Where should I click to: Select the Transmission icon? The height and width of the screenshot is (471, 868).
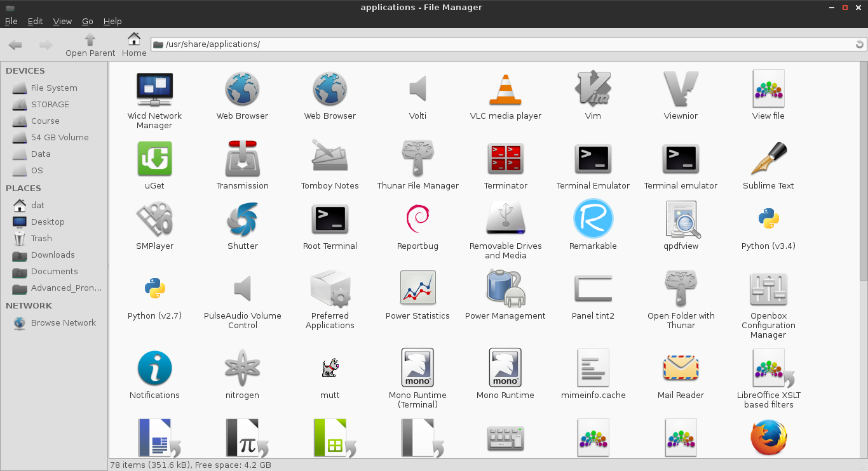(x=242, y=159)
